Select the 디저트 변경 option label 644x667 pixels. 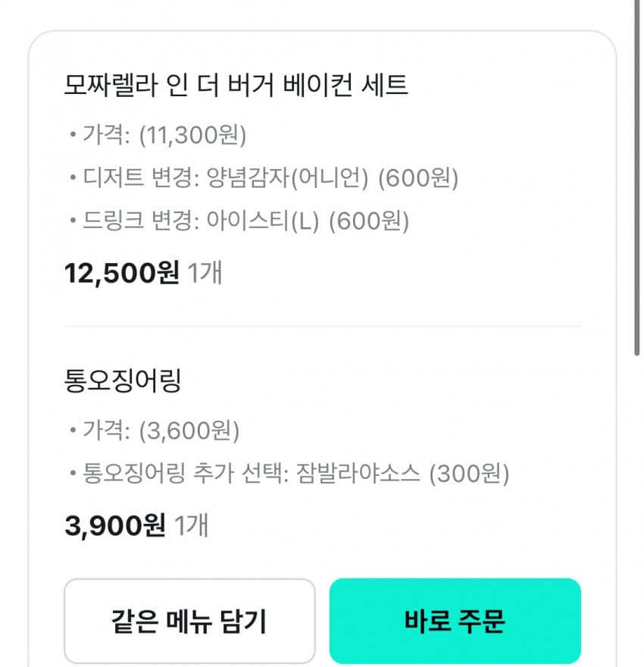134,179
